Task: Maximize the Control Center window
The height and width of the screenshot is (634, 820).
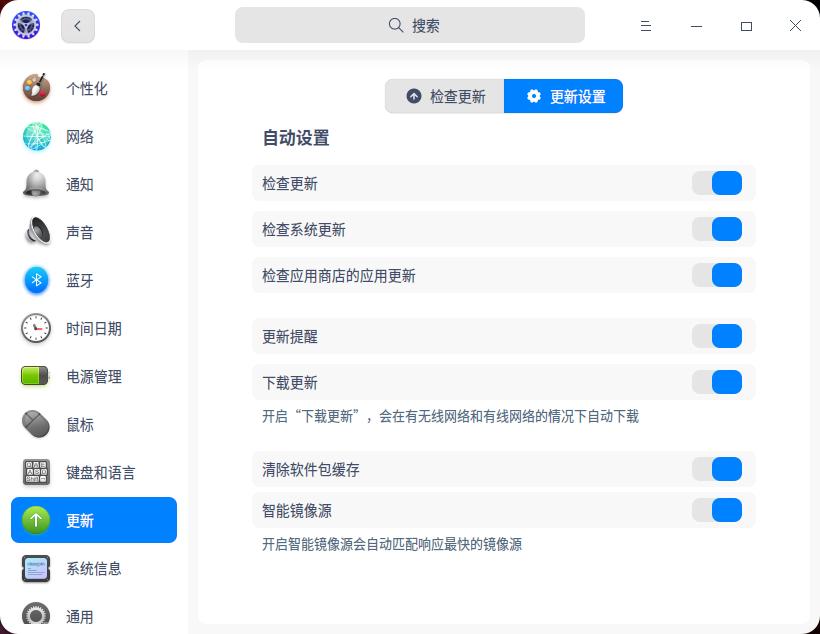Action: point(746,26)
